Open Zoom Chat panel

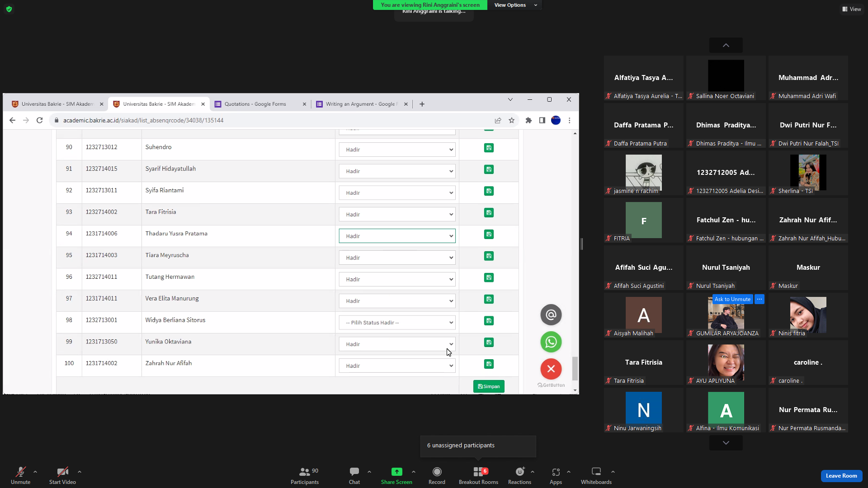coord(354,475)
